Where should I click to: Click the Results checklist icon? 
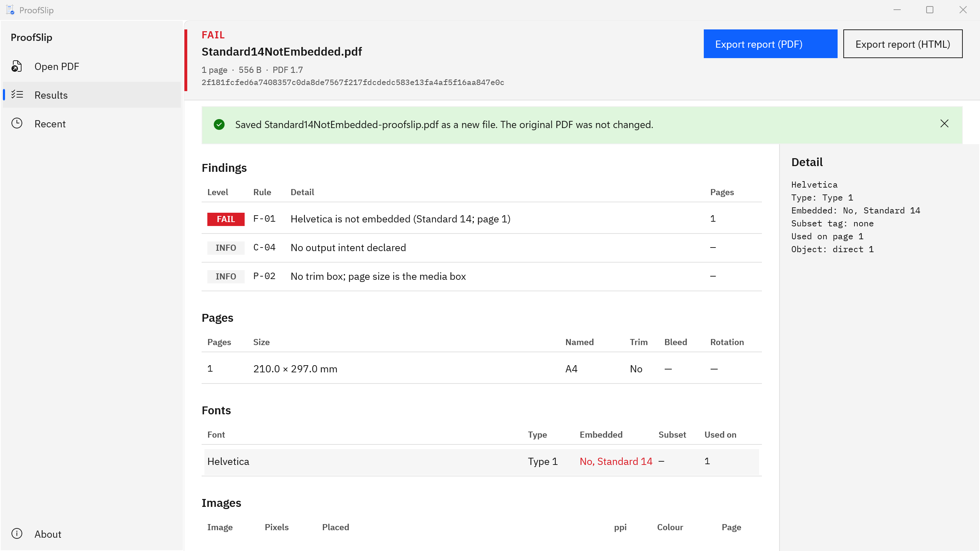click(17, 94)
